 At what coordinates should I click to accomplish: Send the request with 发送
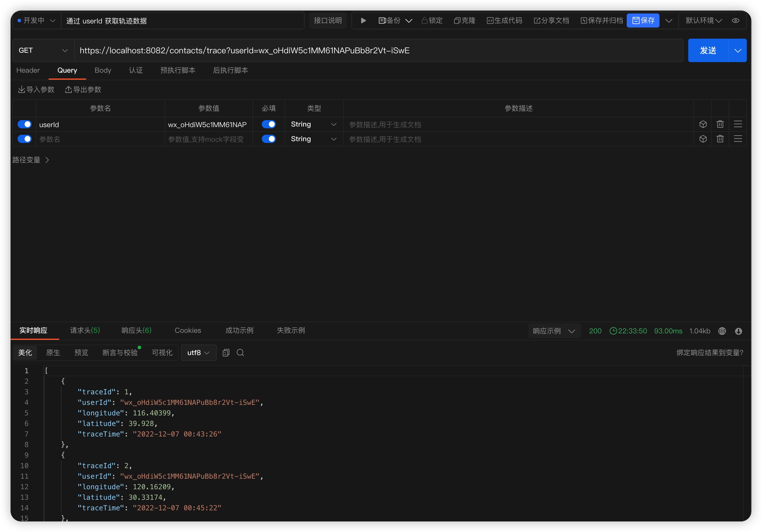click(x=708, y=50)
